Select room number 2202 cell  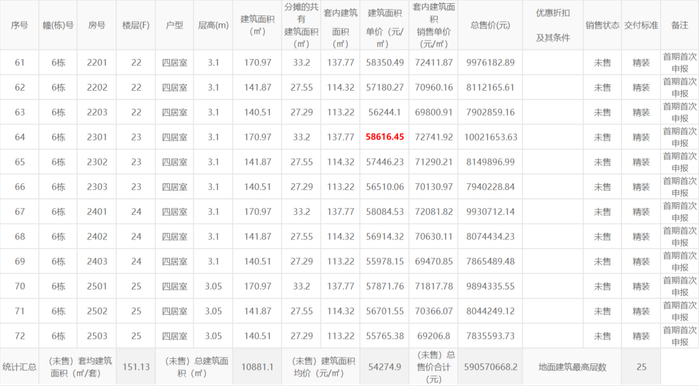(x=97, y=87)
